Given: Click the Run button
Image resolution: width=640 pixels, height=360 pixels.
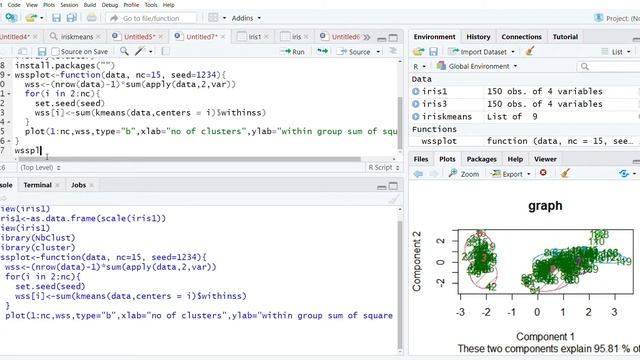Looking at the screenshot, I should pos(293,52).
